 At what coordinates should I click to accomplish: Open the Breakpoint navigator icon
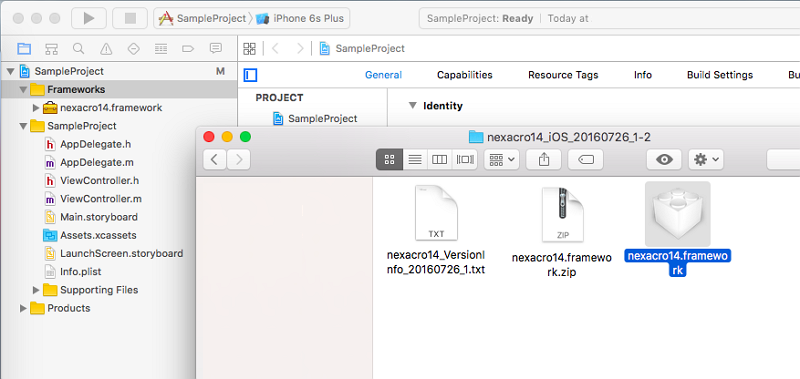(x=188, y=48)
